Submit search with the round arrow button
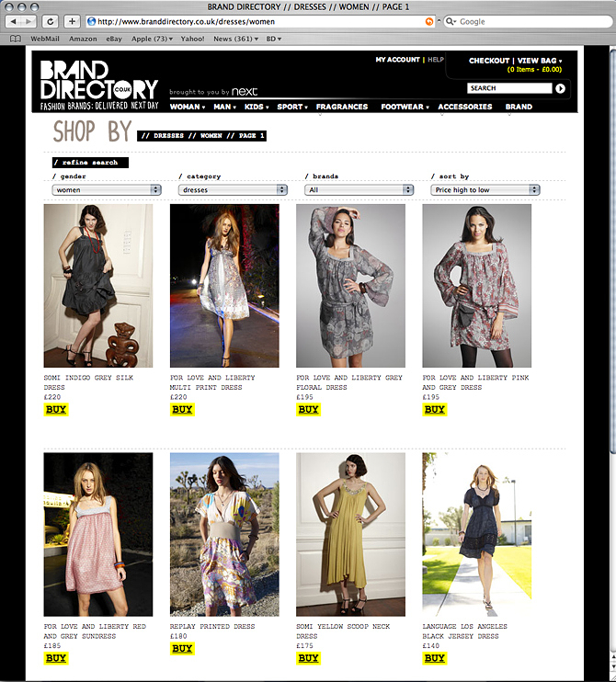 [560, 88]
